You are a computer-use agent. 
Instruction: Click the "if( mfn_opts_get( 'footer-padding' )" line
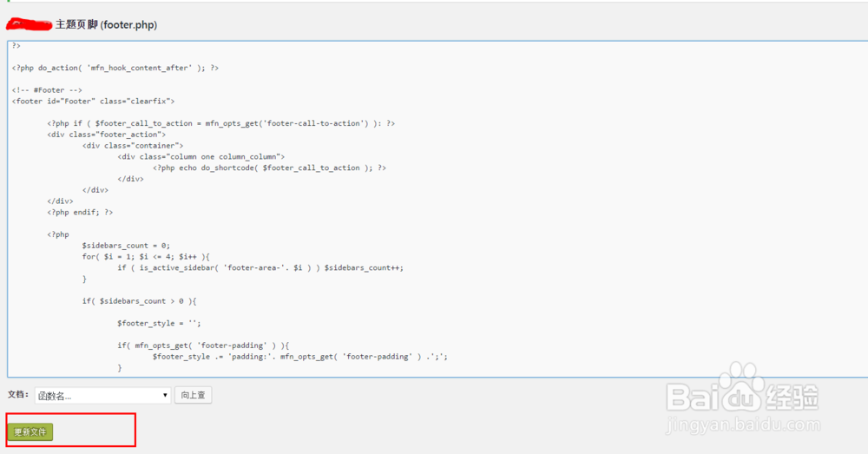203,345
